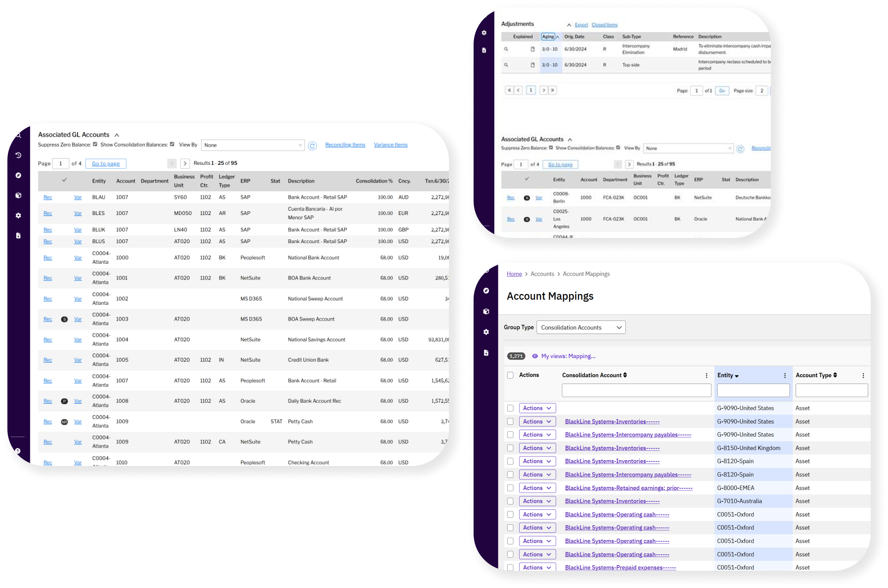Click the history clock icon in left sidebar
888x588 pixels.
pyautogui.click(x=18, y=155)
